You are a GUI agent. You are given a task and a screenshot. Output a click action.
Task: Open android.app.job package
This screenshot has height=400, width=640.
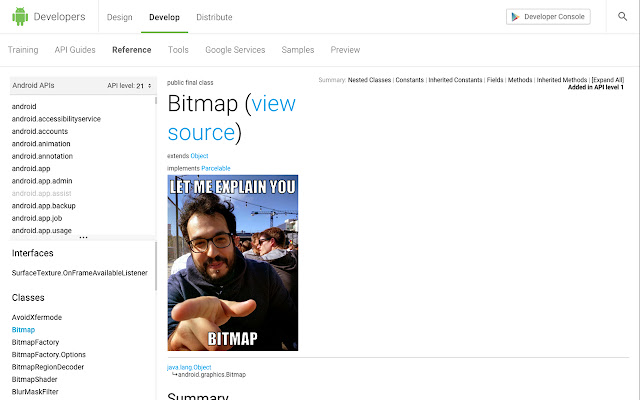[37, 218]
